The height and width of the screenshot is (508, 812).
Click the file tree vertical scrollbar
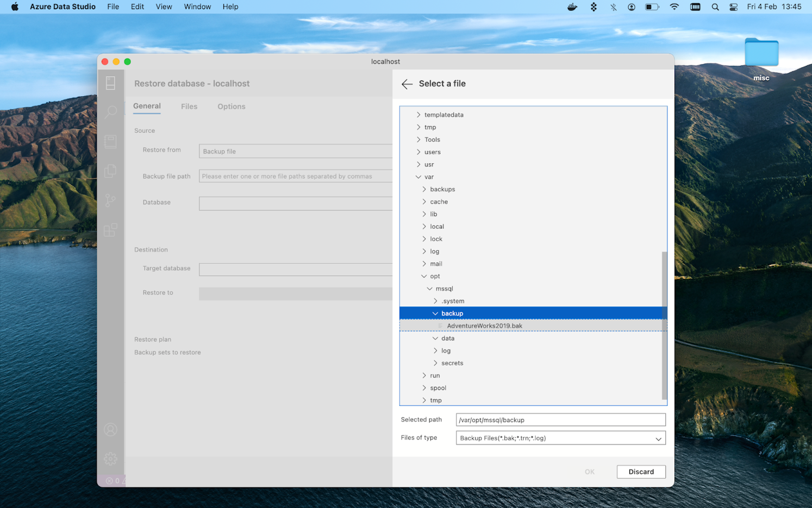664,325
